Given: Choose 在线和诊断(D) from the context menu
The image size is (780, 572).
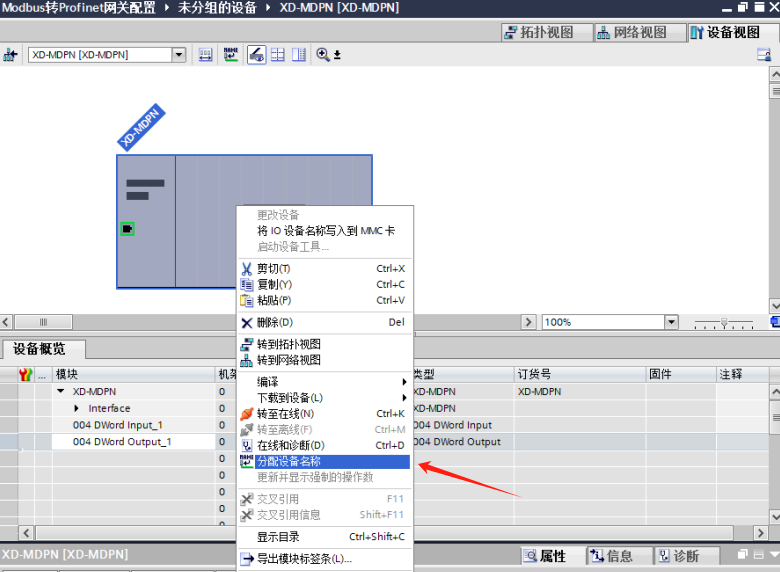Looking at the screenshot, I should [325, 445].
